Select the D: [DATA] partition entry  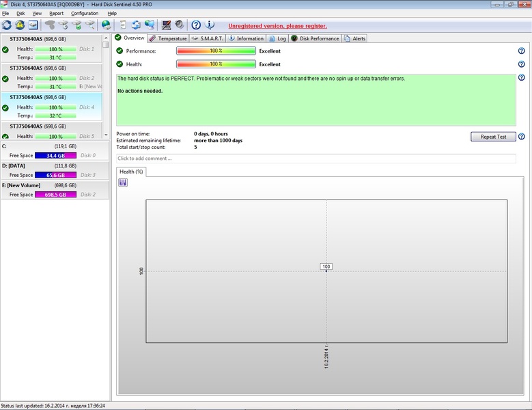55,170
